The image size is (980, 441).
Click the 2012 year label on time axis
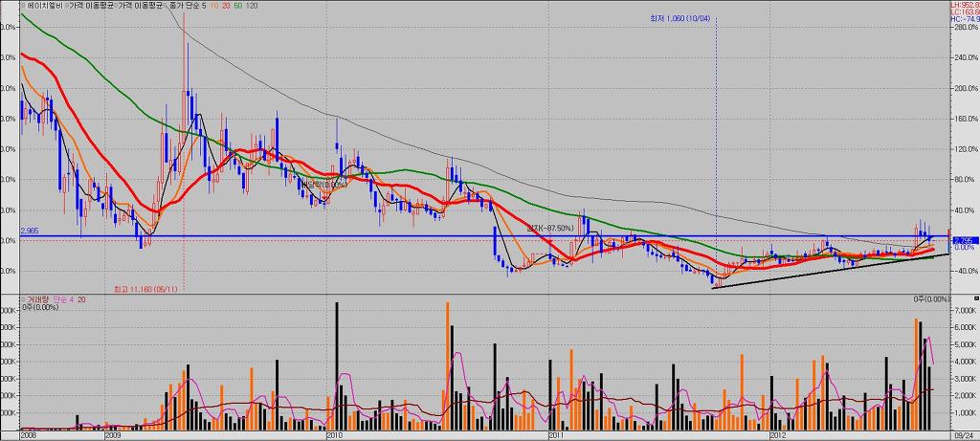click(777, 434)
